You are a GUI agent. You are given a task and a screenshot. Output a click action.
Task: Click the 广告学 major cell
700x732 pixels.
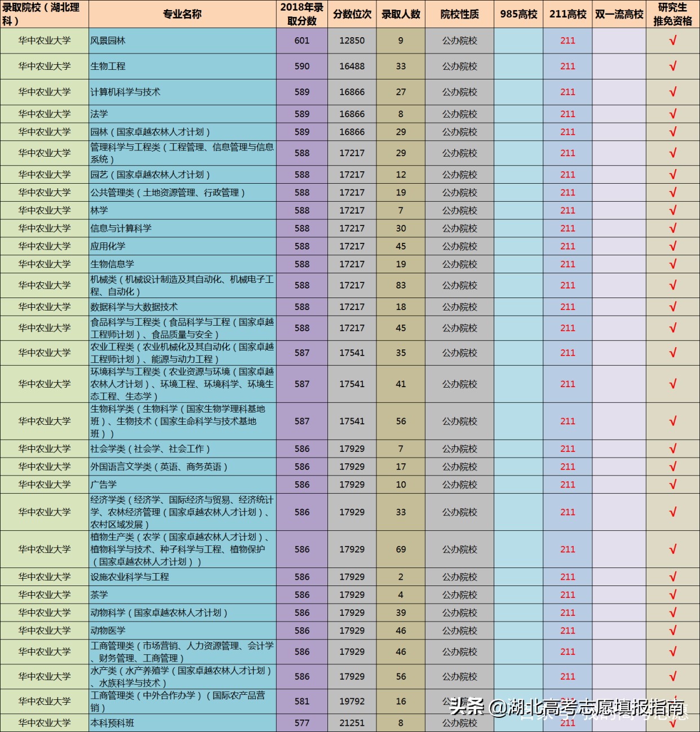[182, 485]
